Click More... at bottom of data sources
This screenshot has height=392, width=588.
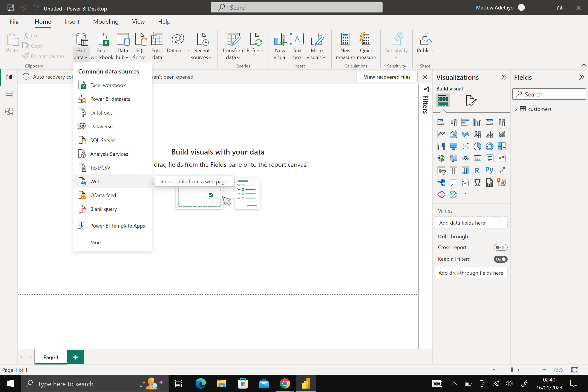pos(112,242)
